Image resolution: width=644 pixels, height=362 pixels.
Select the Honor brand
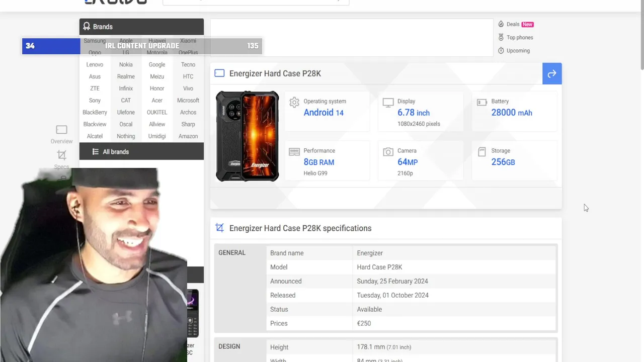coord(157,88)
